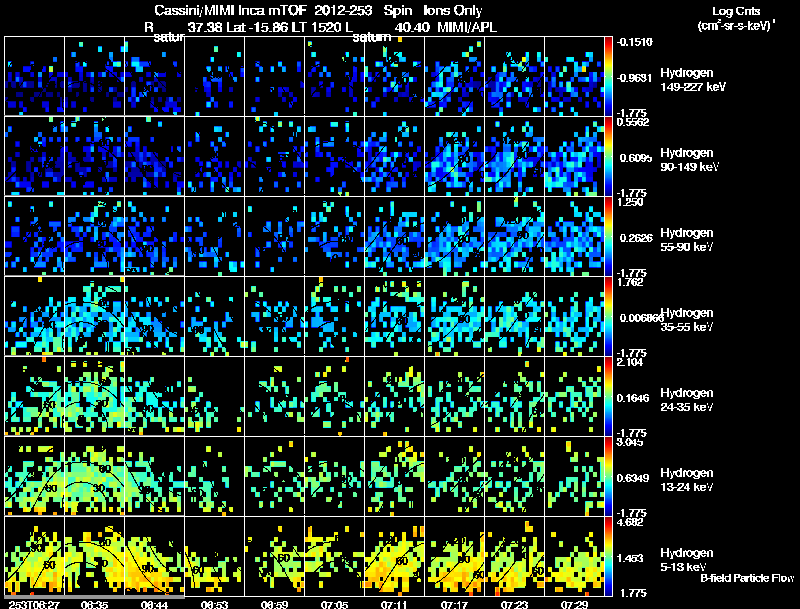Open the 13-24 keV panel at 07:29
This screenshot has width=800, height=609.
coord(574,476)
